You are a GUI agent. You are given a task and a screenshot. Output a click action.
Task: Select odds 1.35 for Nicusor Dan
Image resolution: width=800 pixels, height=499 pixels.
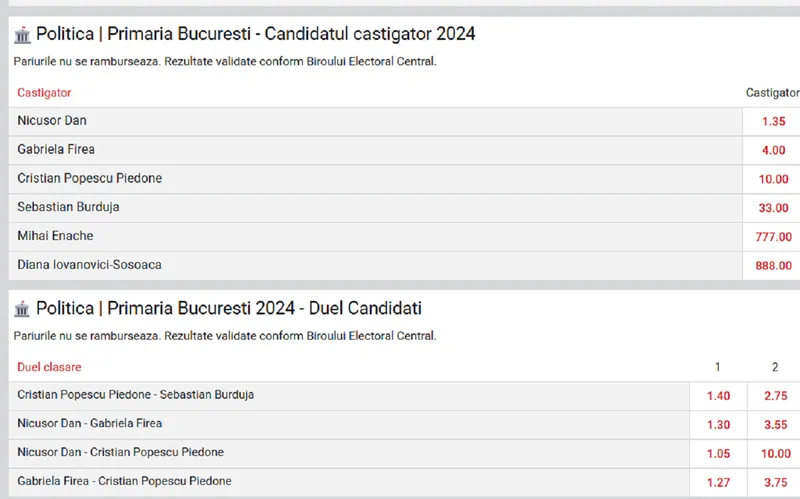coord(771,121)
